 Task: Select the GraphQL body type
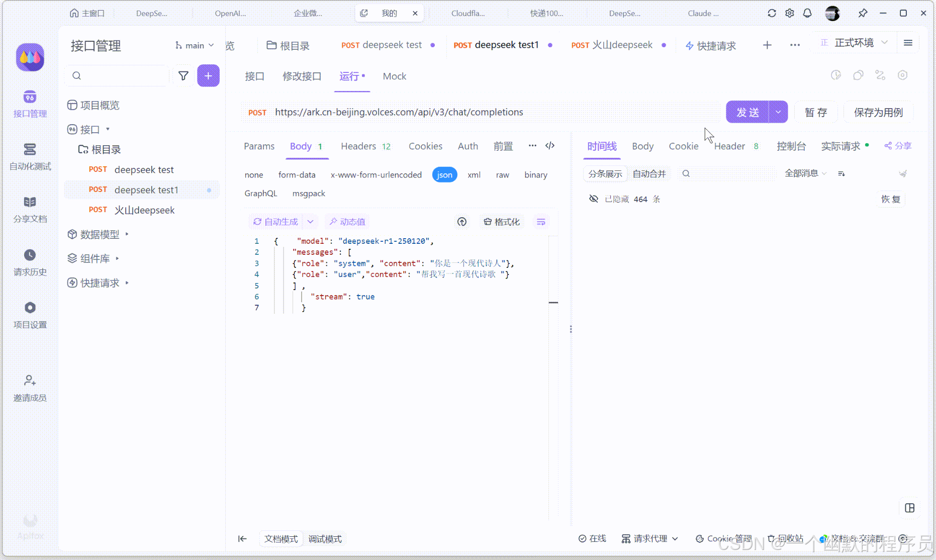point(261,194)
